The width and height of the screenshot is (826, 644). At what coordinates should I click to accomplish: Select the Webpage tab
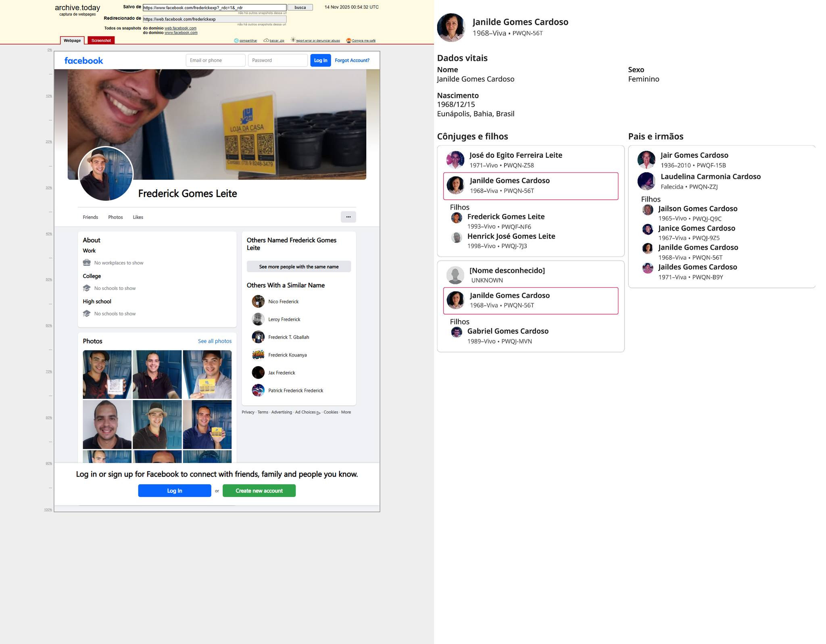72,40
